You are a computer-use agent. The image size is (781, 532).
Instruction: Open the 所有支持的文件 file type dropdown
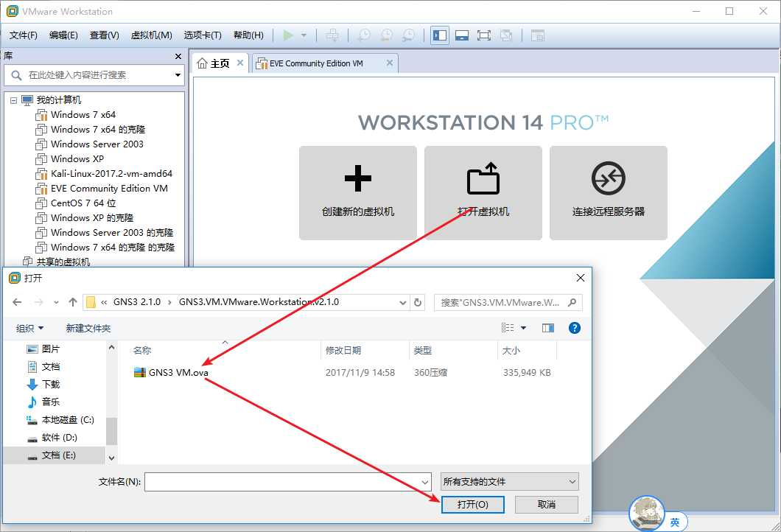pyautogui.click(x=510, y=482)
